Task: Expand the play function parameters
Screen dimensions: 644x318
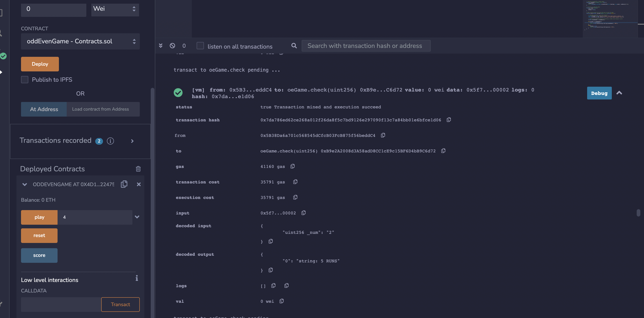Action: [x=137, y=217]
